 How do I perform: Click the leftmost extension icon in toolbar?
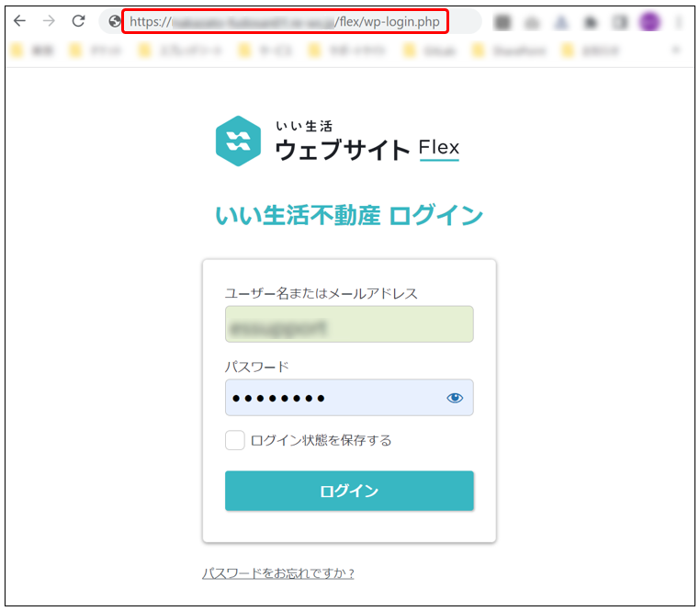(x=502, y=21)
